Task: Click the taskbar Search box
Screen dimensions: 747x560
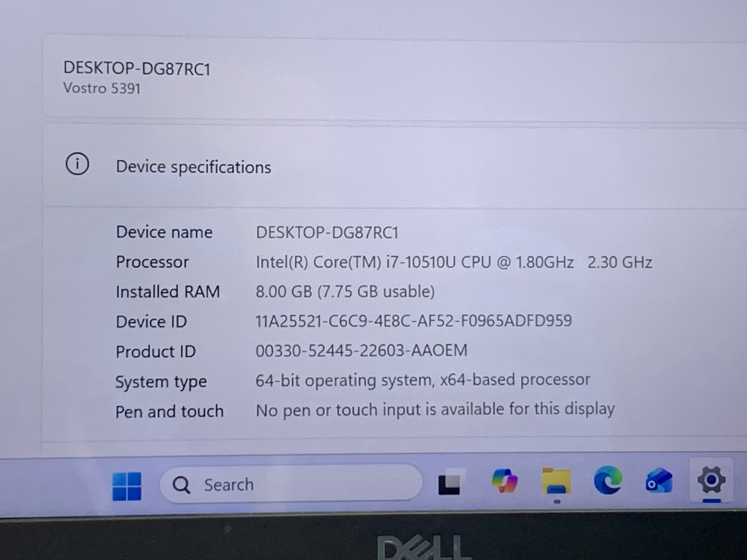Action: [291, 484]
